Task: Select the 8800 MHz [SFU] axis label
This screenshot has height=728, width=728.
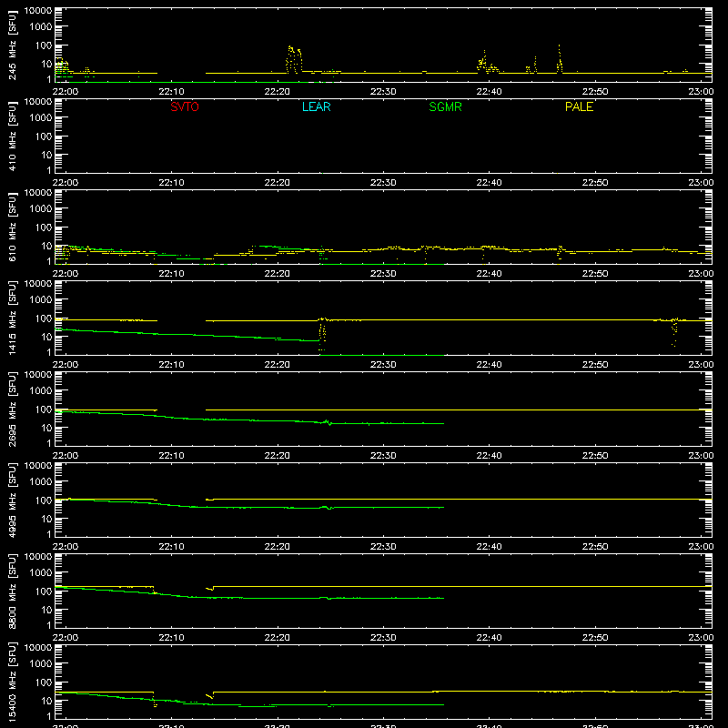Action: [x=12, y=591]
